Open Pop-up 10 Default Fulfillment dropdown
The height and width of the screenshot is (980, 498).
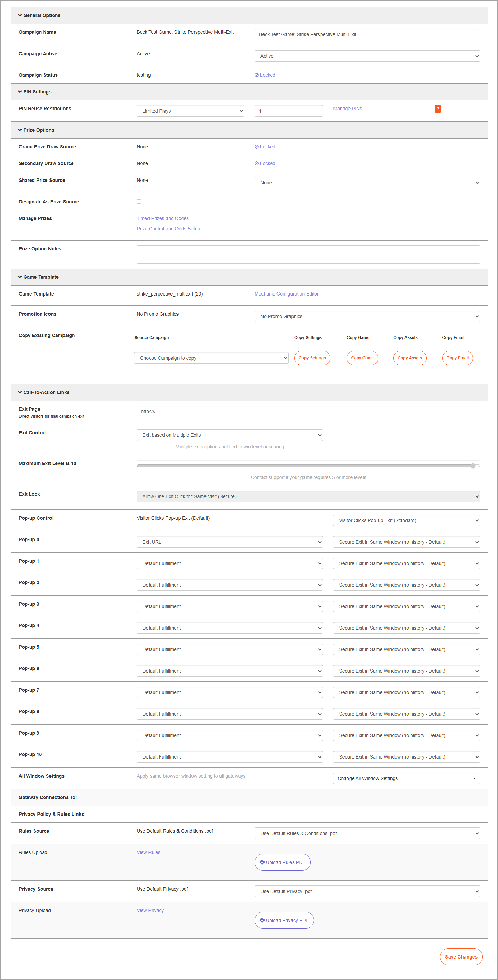click(x=229, y=757)
